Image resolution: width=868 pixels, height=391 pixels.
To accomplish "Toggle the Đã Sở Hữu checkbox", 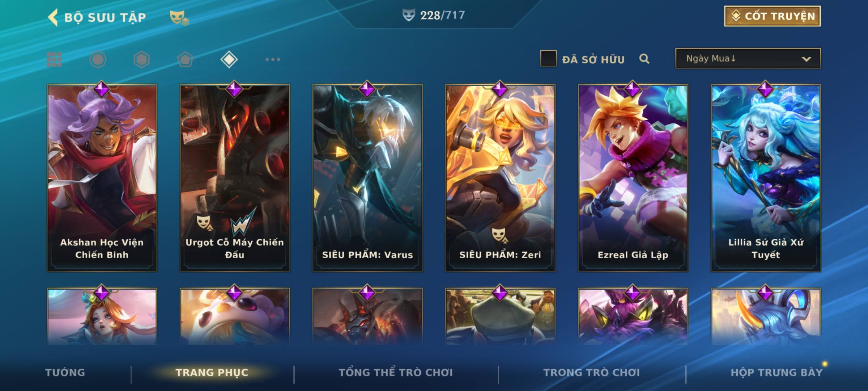I will [548, 59].
